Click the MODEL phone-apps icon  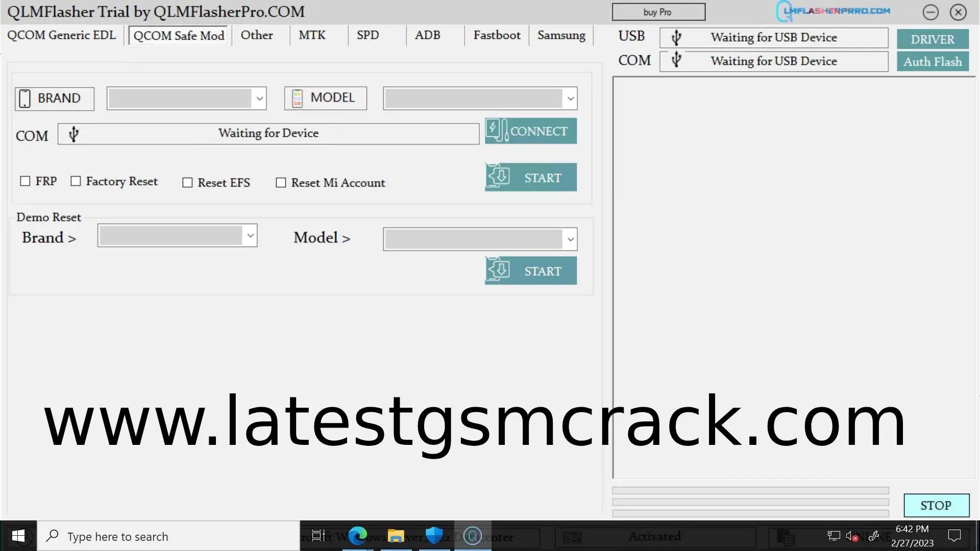(x=297, y=98)
